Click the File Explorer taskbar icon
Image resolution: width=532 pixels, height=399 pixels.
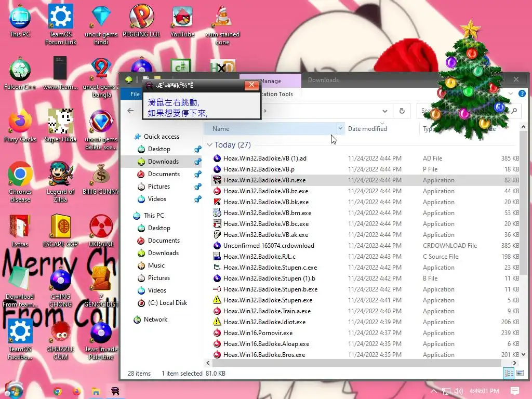pyautogui.click(x=96, y=391)
